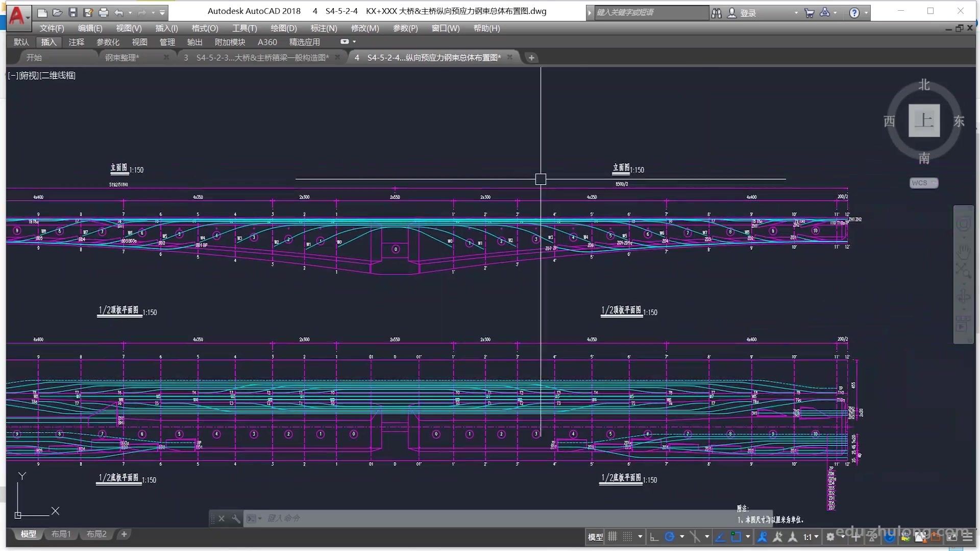The height and width of the screenshot is (551, 980).
Task: Click the Save icon in quick access toolbar
Action: 72,13
